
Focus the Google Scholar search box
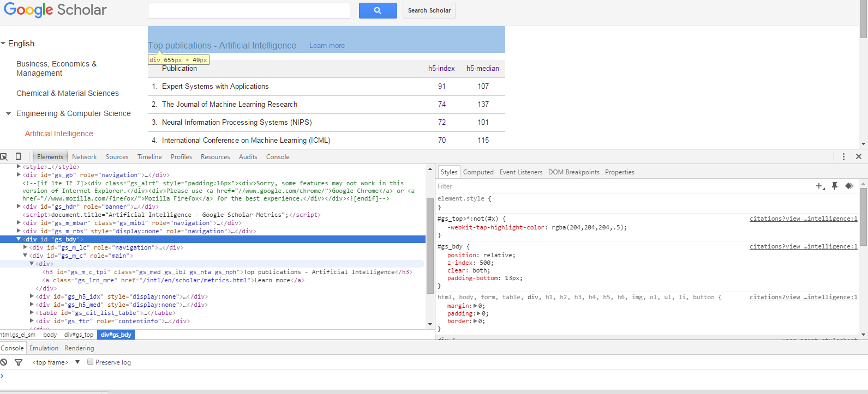(x=249, y=10)
